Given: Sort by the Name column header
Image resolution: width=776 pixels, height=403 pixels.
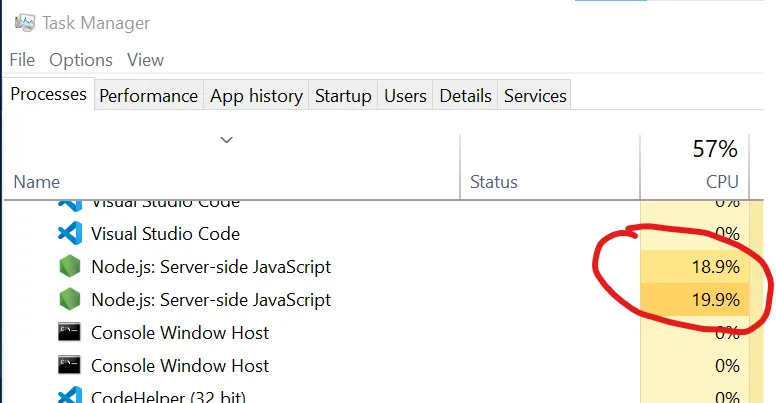Looking at the screenshot, I should point(37,182).
